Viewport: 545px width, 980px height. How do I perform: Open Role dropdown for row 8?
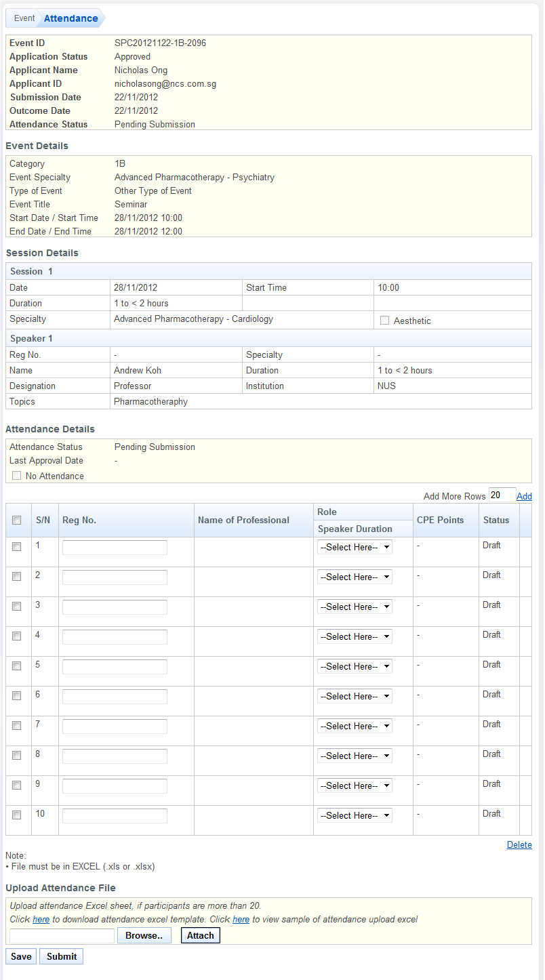coord(355,756)
